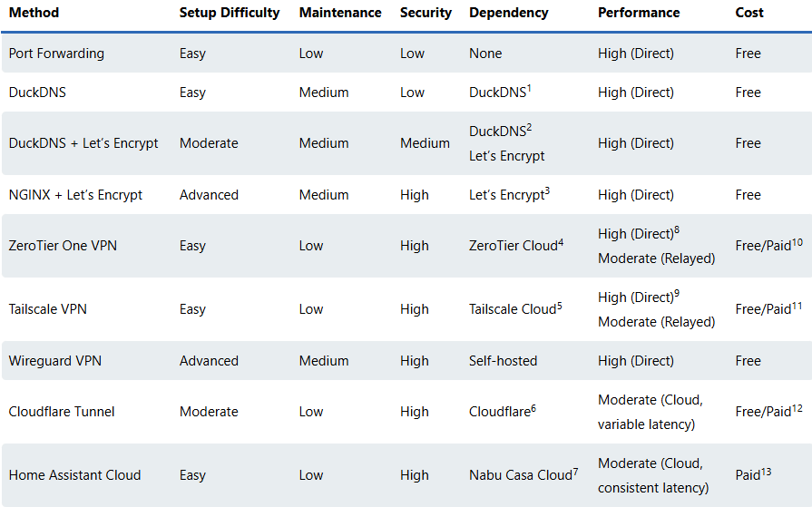Open footnote 10 beside ZeroTier Free/Paid cost
The height and width of the screenshot is (507, 812).
pos(799,241)
